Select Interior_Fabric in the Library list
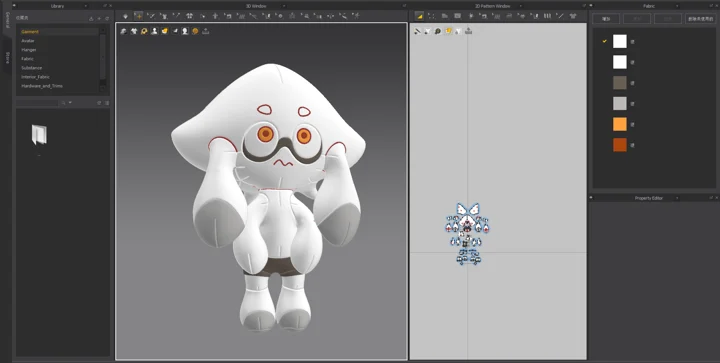Viewport: 720px width, 363px height. pyautogui.click(x=35, y=77)
